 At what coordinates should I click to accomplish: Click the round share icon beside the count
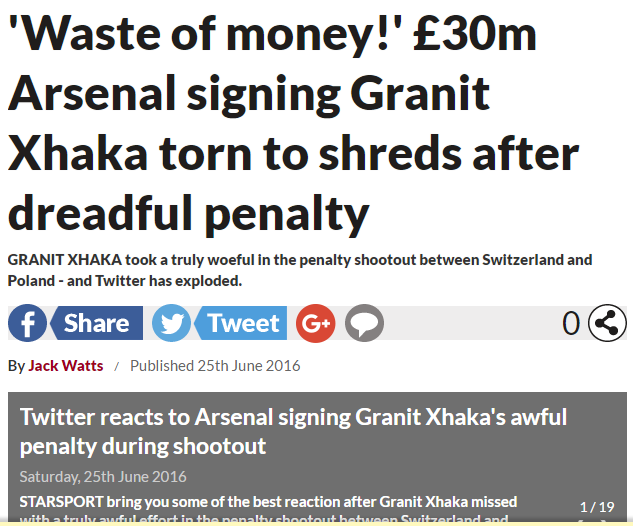click(x=606, y=324)
